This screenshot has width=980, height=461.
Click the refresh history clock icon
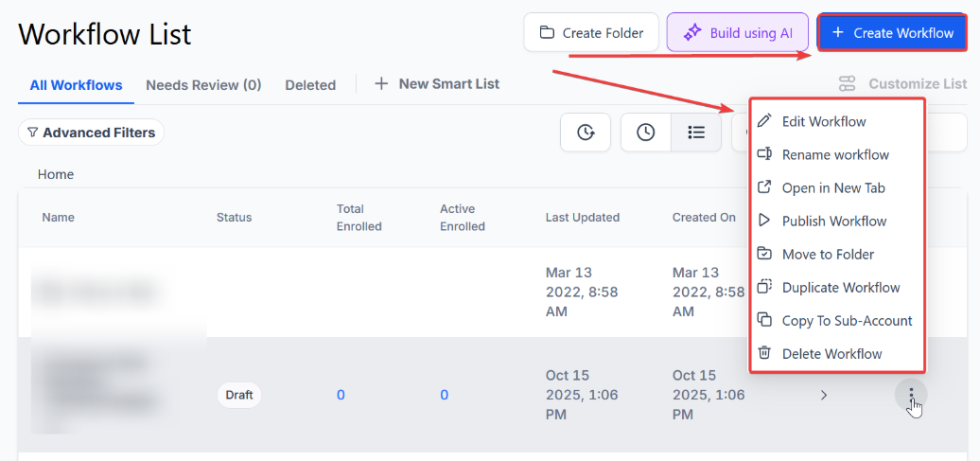pyautogui.click(x=586, y=133)
